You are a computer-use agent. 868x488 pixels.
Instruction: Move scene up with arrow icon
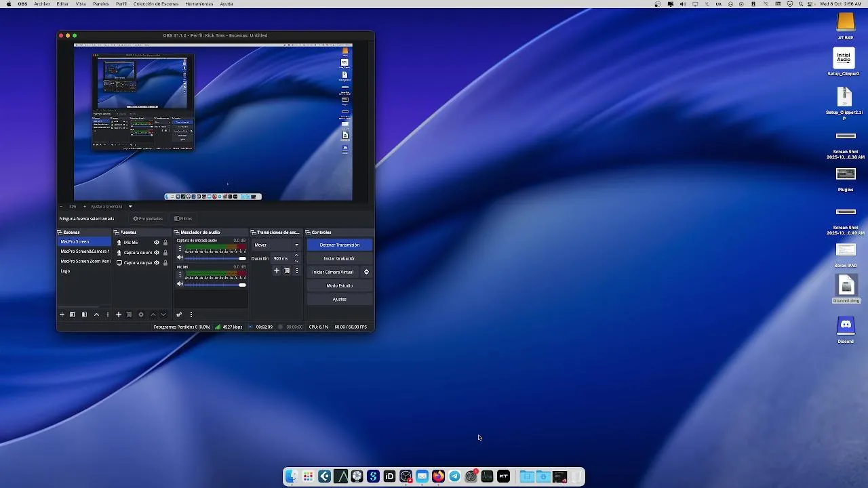[96, 314]
